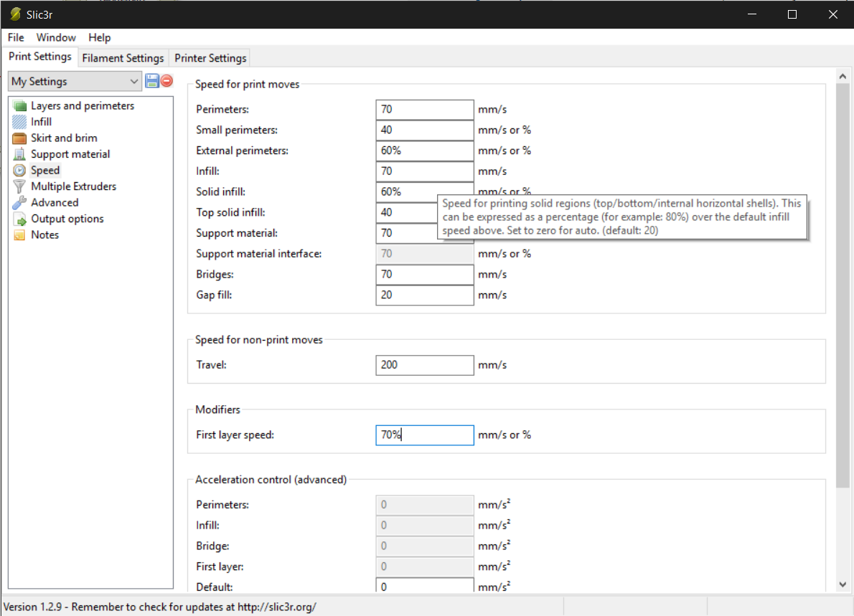Screen dimensions: 854x616
Task: Maximize the Slic3r window
Action: coord(792,14)
